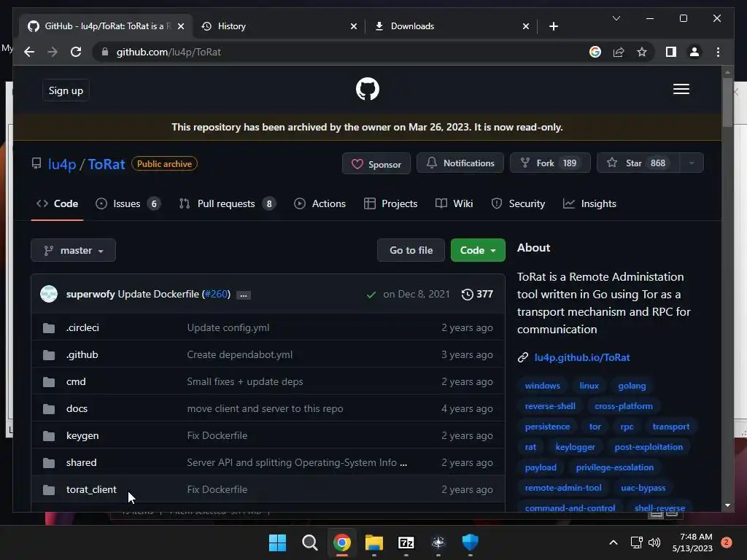Close the Downloads tab
The image size is (747, 560).
525,26
